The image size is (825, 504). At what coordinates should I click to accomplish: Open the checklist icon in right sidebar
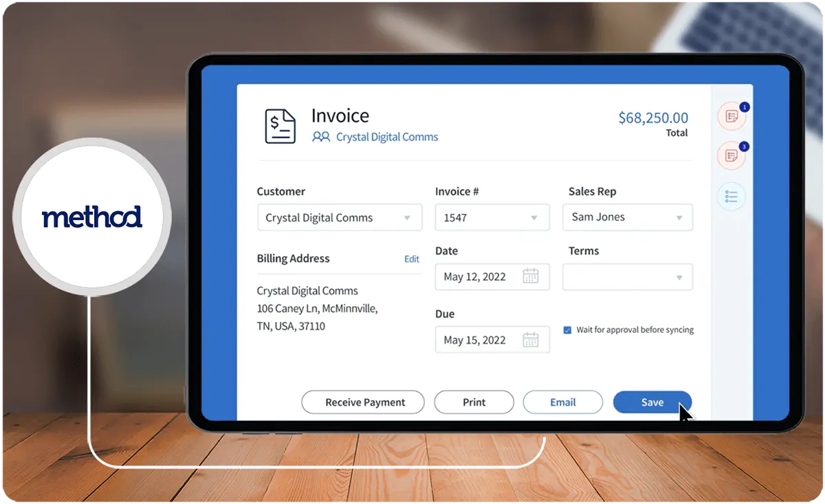coord(731,197)
